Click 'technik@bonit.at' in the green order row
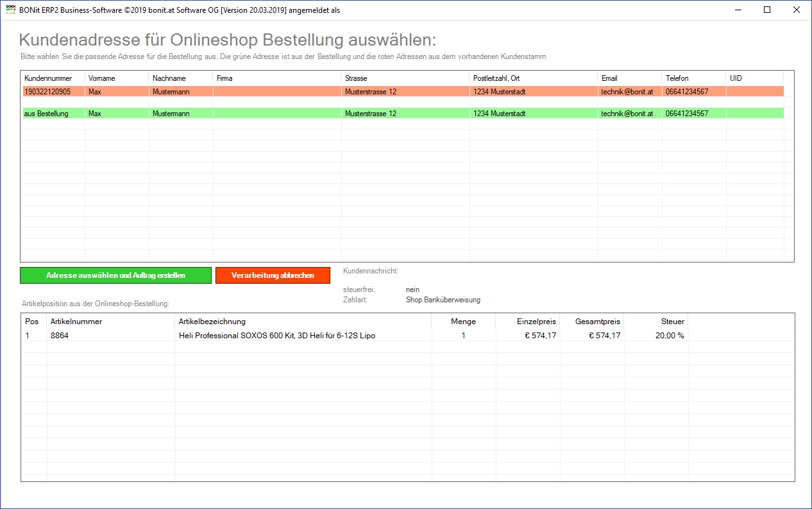The image size is (812, 509). (627, 114)
